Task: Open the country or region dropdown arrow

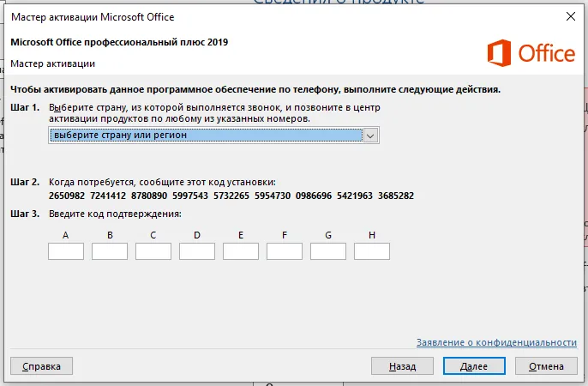Action: click(x=370, y=136)
